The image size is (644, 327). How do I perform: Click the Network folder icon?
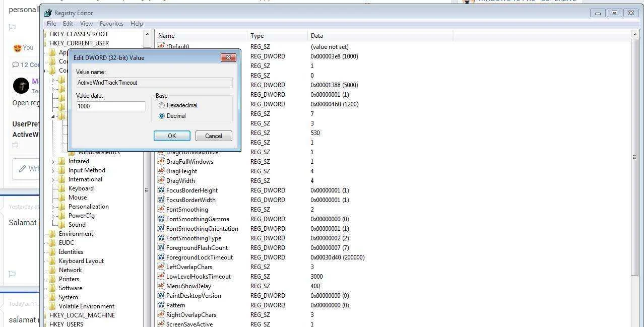point(52,270)
